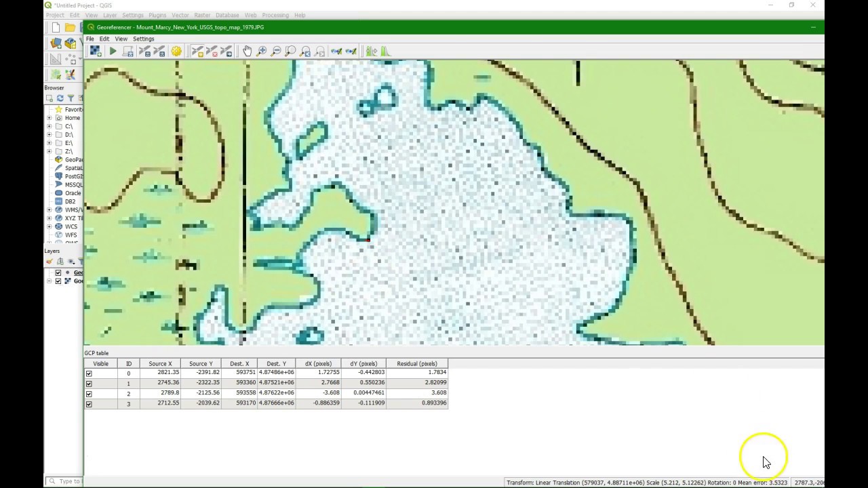Toggle first layer checkbox in Layers panel
The image size is (868, 488).
(x=58, y=272)
